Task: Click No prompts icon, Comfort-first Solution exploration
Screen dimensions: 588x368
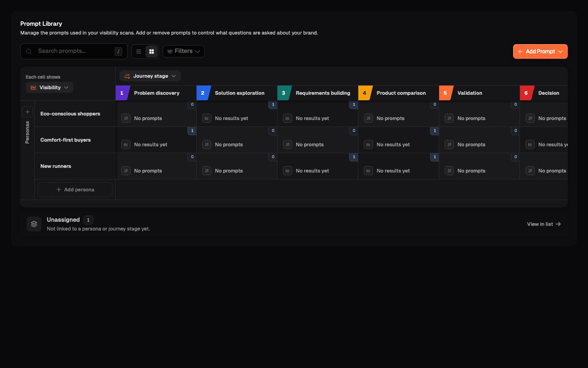Action: [207, 144]
